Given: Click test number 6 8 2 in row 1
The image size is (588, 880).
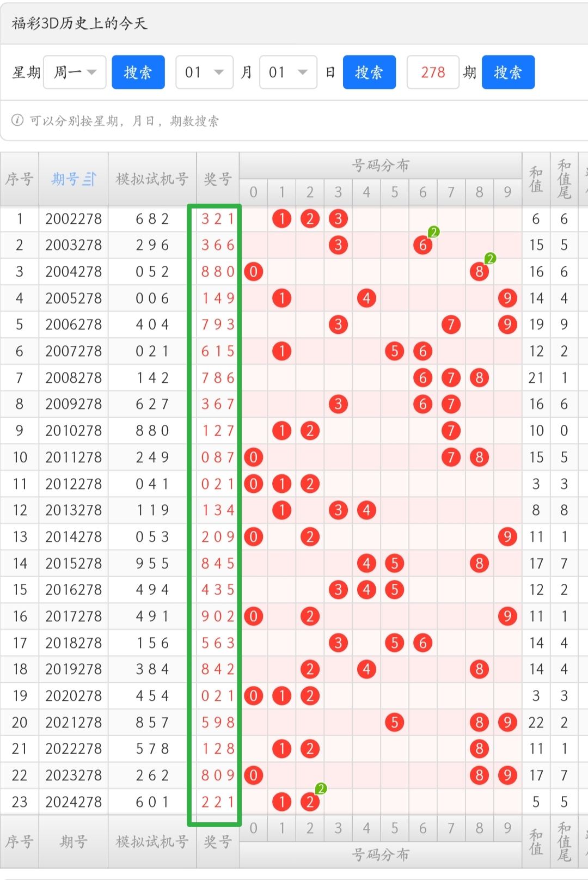Looking at the screenshot, I should click(152, 219).
